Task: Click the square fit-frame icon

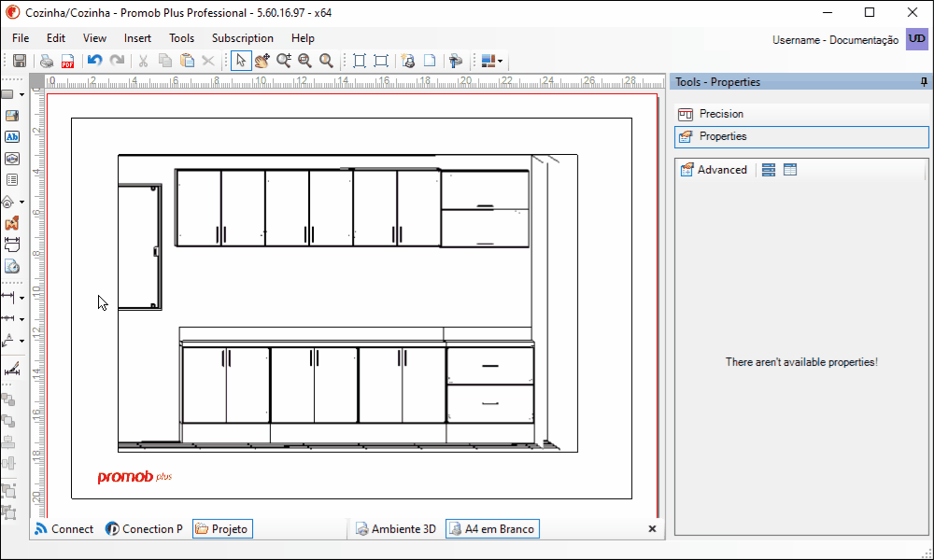Action: [360, 61]
